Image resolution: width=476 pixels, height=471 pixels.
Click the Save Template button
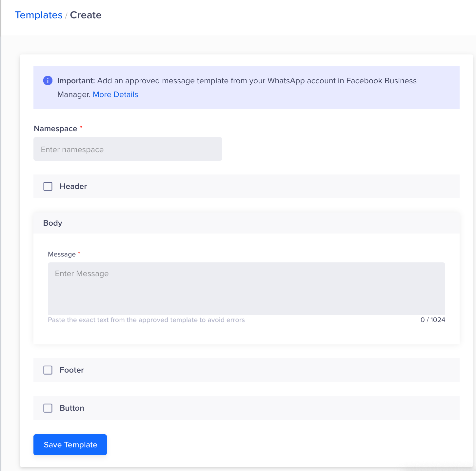70,445
